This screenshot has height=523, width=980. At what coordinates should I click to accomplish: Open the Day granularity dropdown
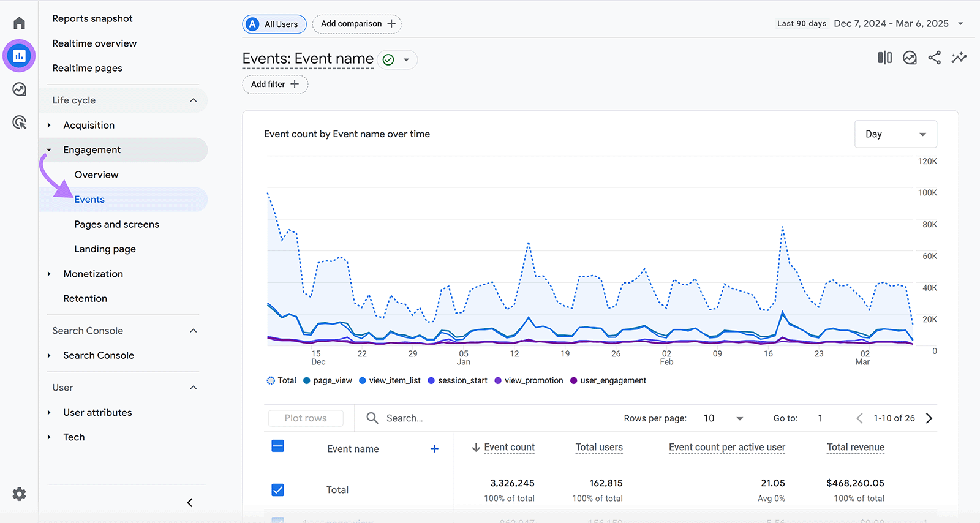895,134
